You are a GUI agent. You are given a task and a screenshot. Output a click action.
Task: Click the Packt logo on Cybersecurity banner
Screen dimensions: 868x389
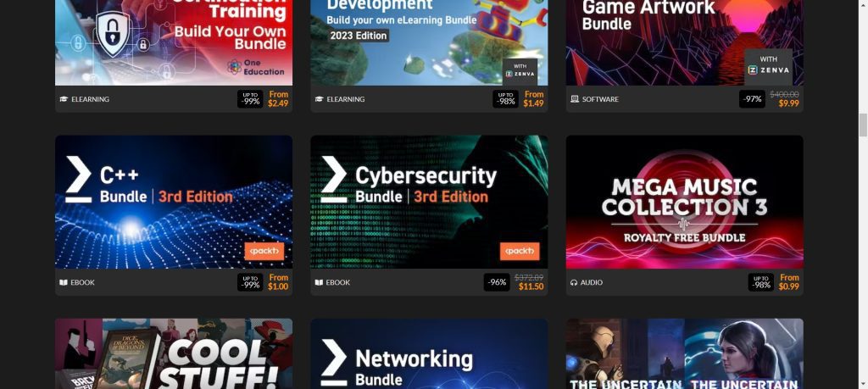[520, 251]
